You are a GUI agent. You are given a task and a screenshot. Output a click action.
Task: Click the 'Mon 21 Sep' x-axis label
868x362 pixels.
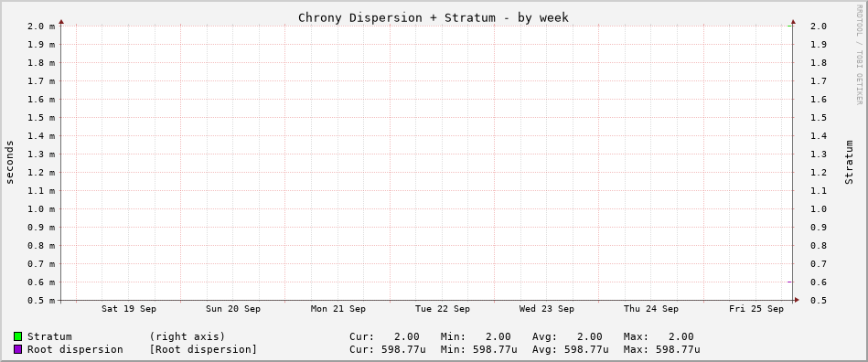[338, 309]
